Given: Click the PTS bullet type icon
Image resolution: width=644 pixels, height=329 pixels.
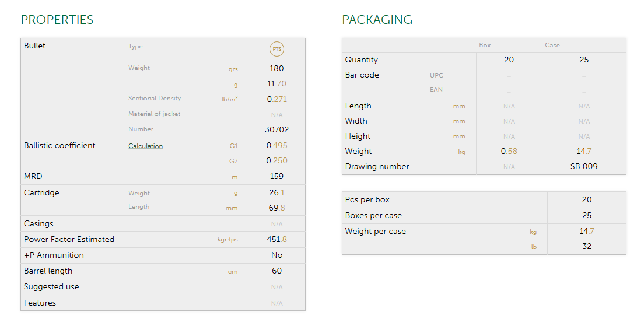Looking at the screenshot, I should [276, 49].
